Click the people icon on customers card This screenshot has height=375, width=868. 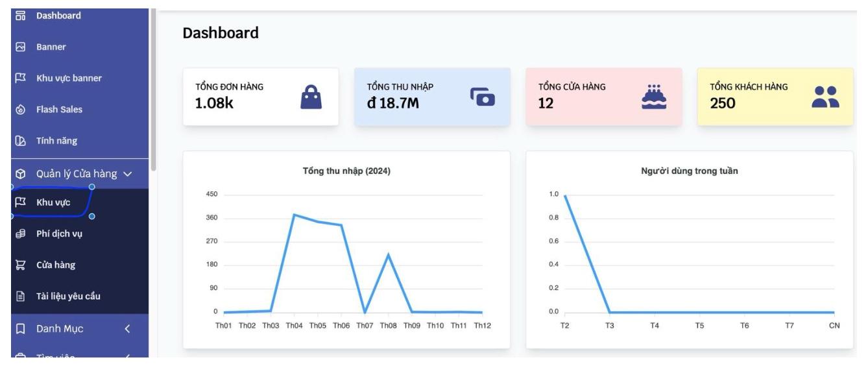(x=825, y=97)
